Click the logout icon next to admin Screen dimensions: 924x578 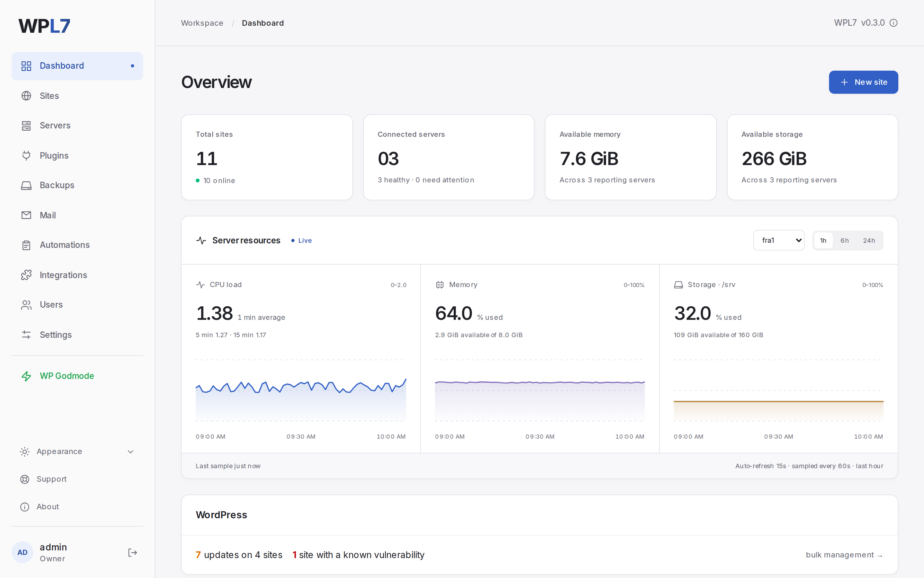point(132,553)
